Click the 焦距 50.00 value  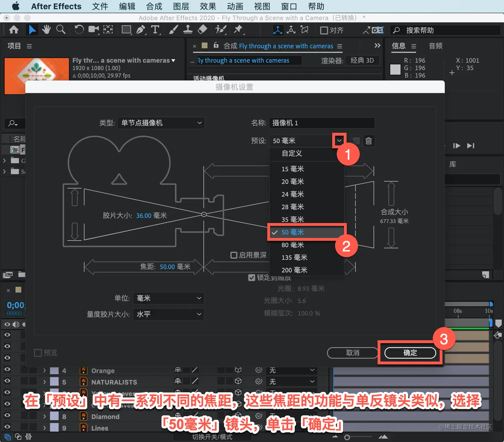coord(167,267)
